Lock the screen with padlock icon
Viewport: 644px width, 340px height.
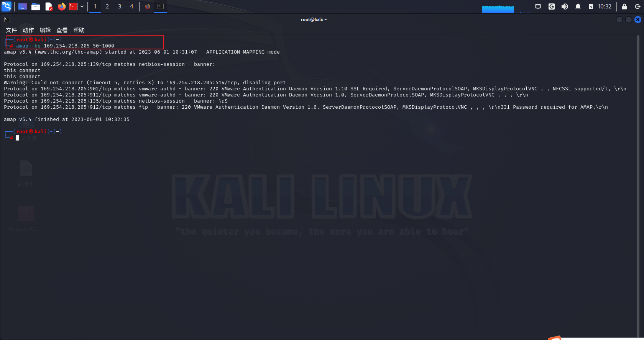(624, 7)
